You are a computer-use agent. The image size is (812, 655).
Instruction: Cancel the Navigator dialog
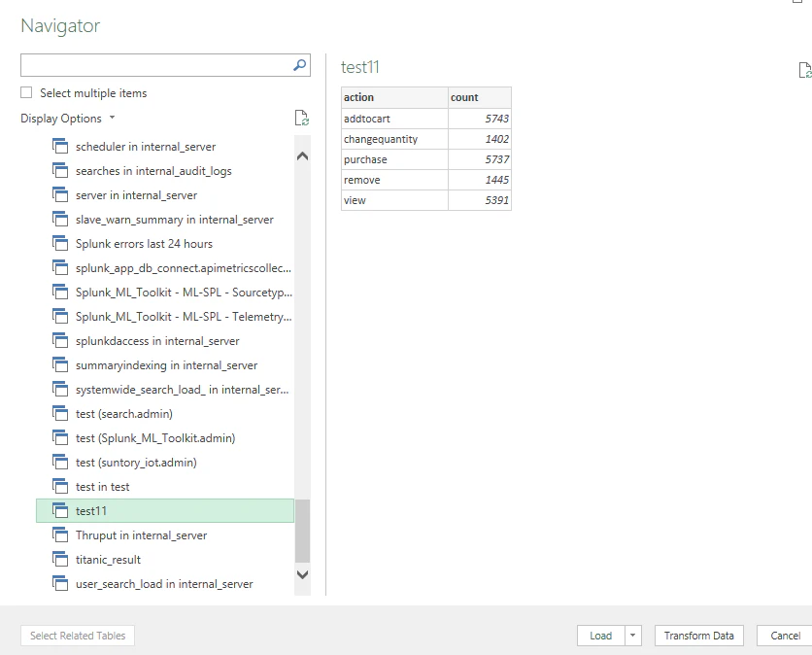(785, 636)
